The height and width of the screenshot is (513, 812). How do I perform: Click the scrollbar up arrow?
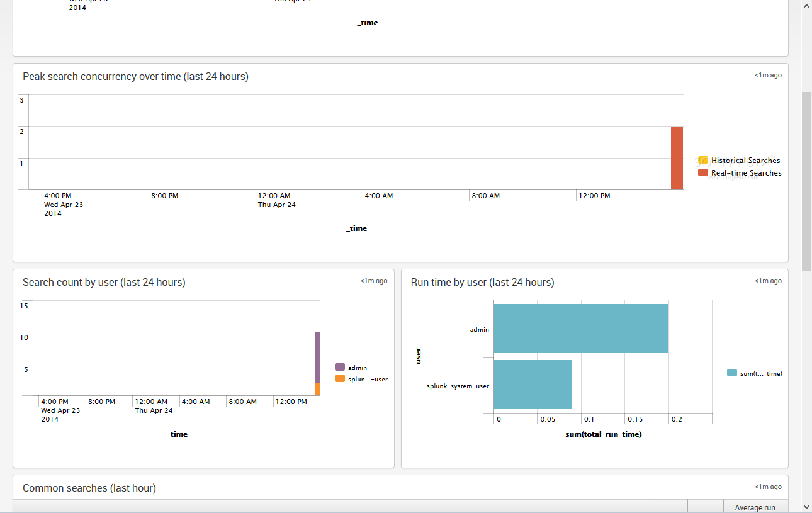click(806, 5)
